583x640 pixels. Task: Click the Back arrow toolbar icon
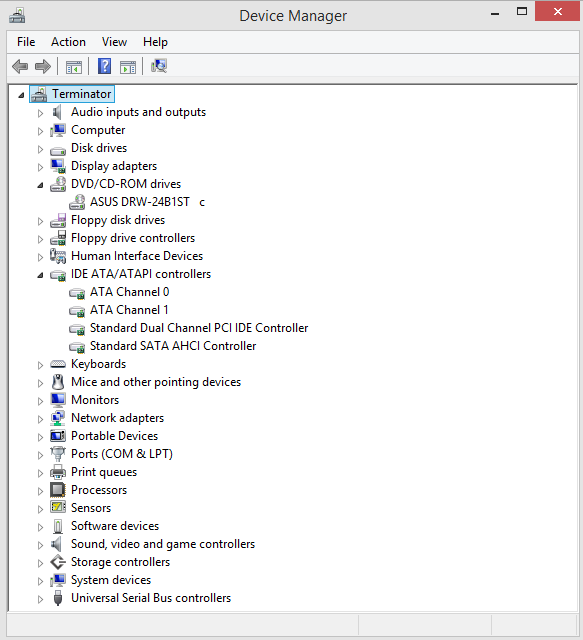[x=20, y=67]
